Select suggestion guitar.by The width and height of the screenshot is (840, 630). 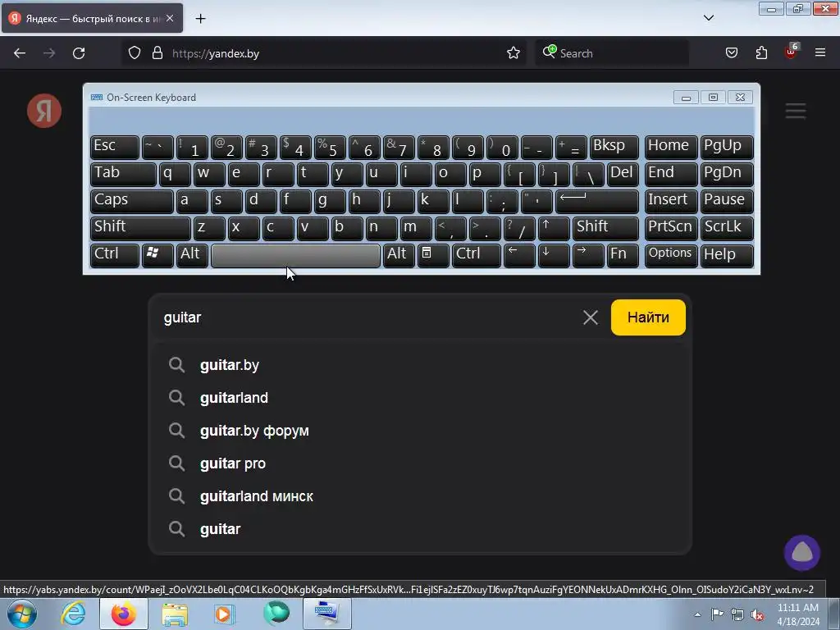pyautogui.click(x=421, y=365)
